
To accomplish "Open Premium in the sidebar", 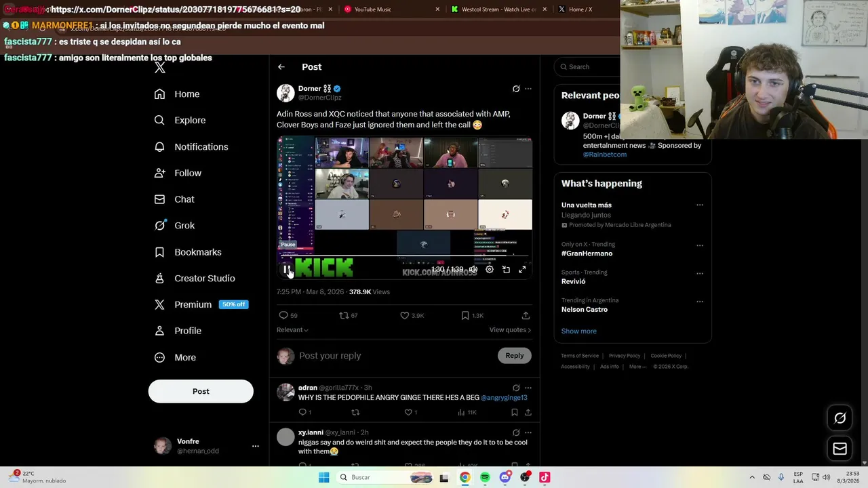I will point(201,305).
